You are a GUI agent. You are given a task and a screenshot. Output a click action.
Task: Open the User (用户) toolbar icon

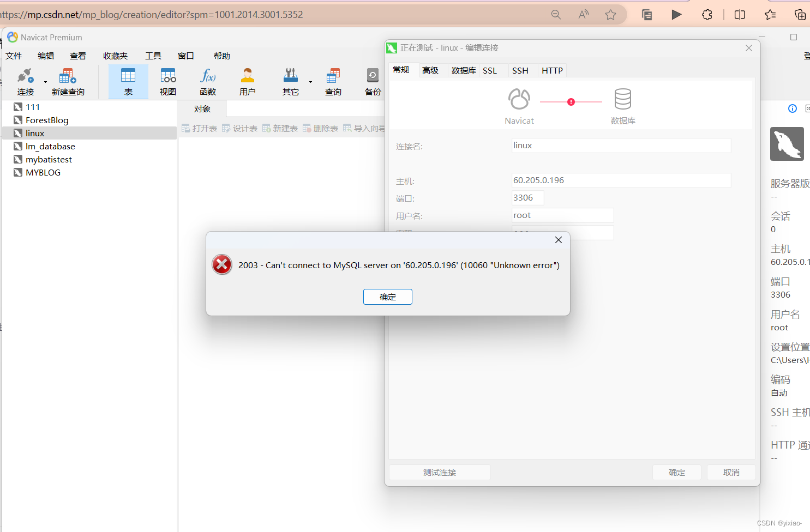(x=248, y=81)
